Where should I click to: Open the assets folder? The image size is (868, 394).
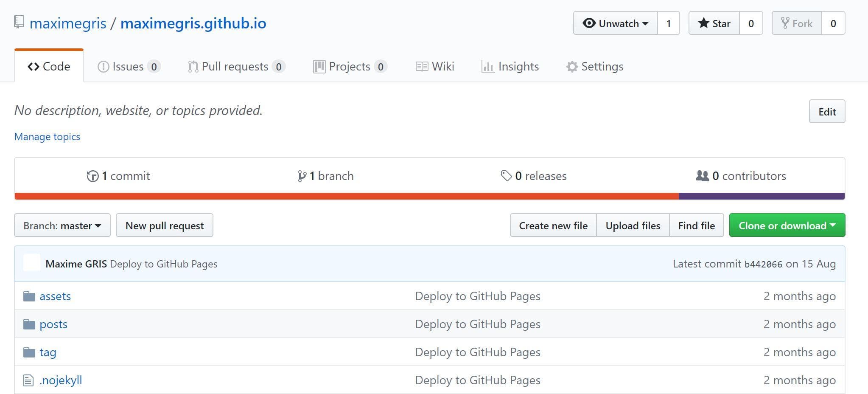(x=55, y=296)
